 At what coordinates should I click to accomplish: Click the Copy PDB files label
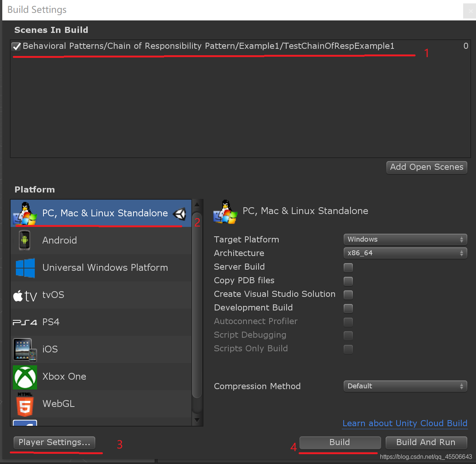[x=244, y=281]
